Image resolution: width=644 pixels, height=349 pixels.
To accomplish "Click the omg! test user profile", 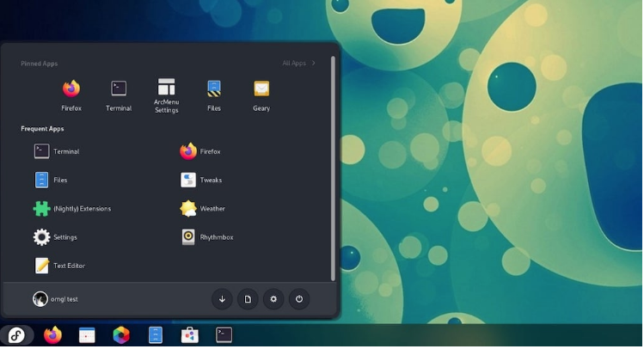I will pyautogui.click(x=55, y=299).
